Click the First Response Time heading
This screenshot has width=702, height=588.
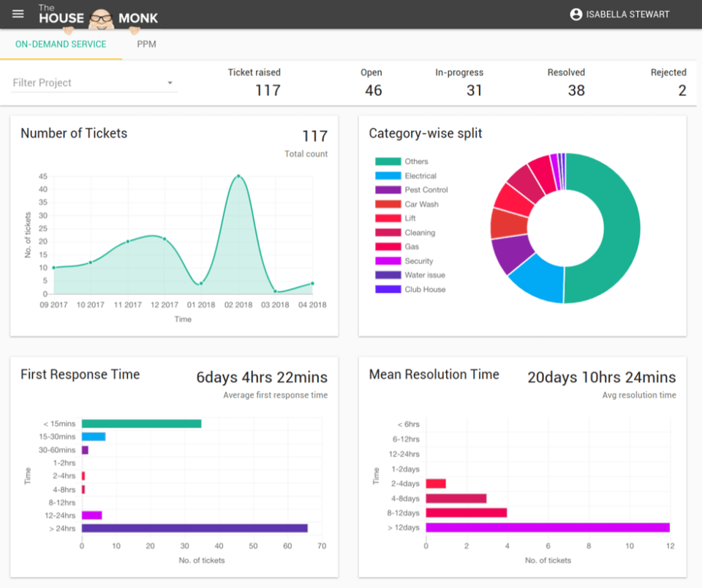80,374
